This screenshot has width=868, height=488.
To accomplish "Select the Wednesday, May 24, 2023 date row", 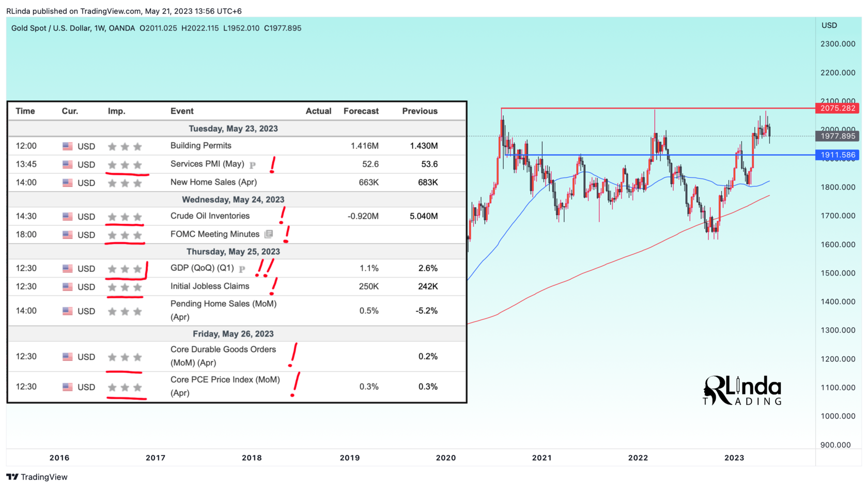I will (x=237, y=200).
